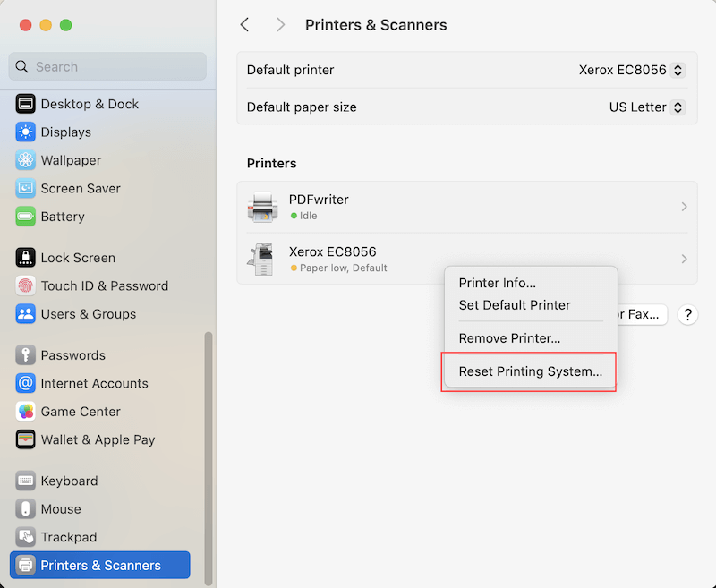This screenshot has height=588, width=716.
Task: Open the Xerox EC8056 printer details chevron
Action: point(684,259)
